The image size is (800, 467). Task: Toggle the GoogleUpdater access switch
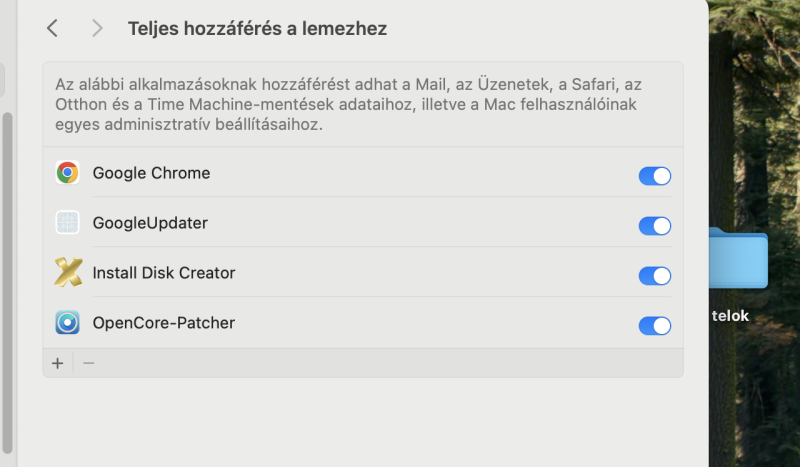654,226
